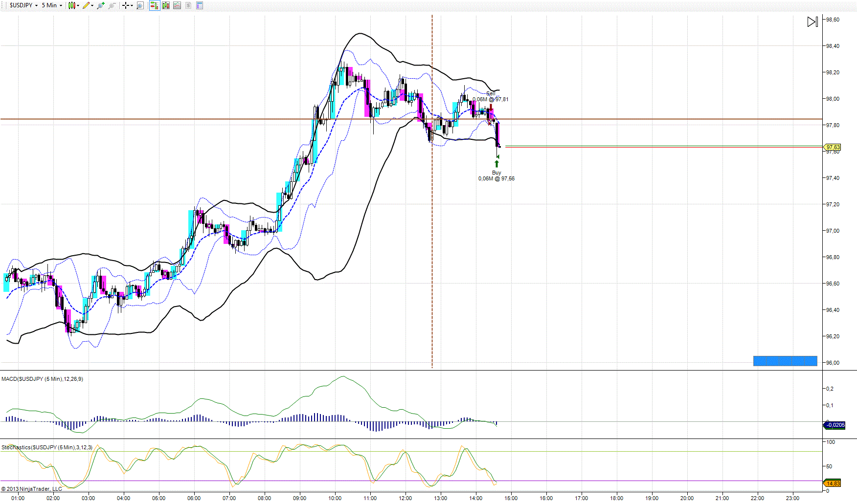Open the 5 Min interval dropdown
857x504 pixels.
(52, 5)
